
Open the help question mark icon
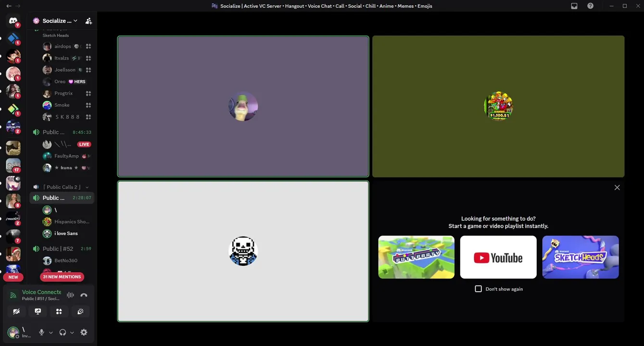(590, 6)
